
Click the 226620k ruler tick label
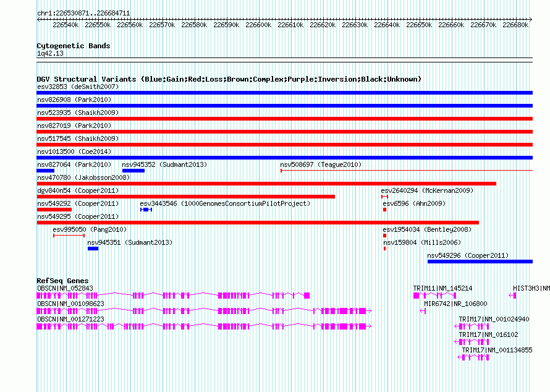(x=323, y=25)
